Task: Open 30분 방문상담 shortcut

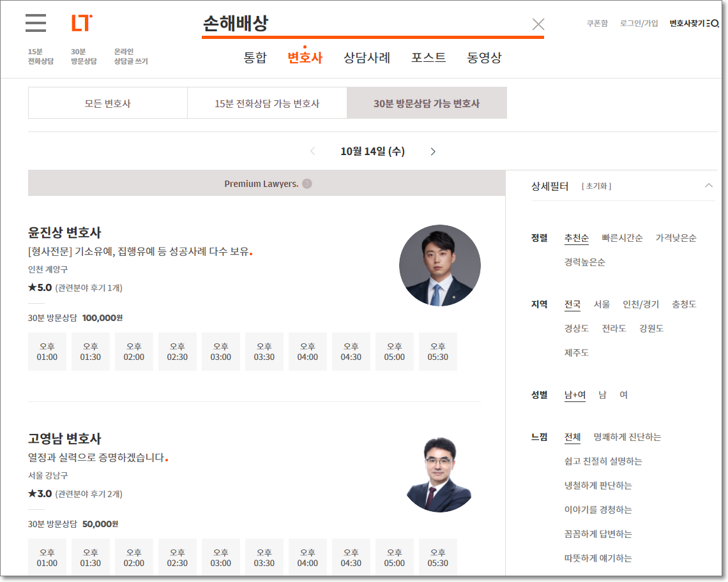Action: 84,56
